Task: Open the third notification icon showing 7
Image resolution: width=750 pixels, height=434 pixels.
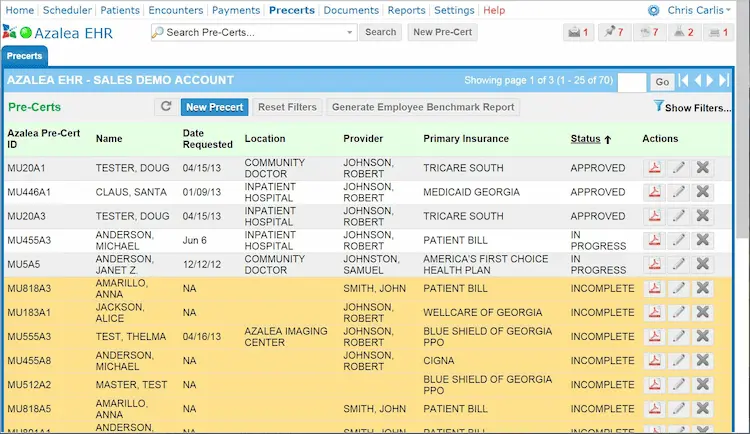Action: coord(650,32)
